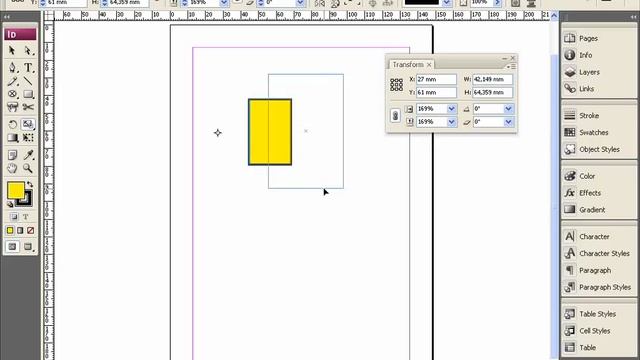Click the swap fill and stroke arrow
Viewport: 640px width, 360px height.
coord(30,184)
